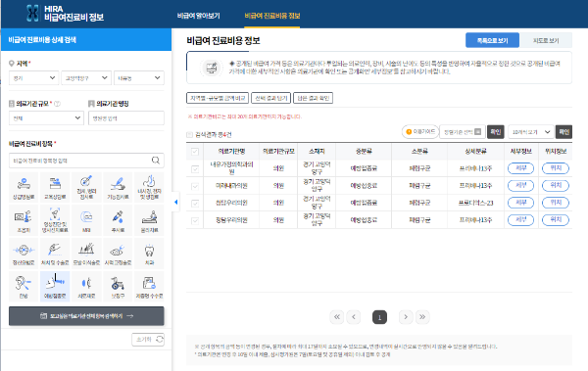Open the 경기 province dropdown
Screen dimensions: 588x371
[x=33, y=78]
